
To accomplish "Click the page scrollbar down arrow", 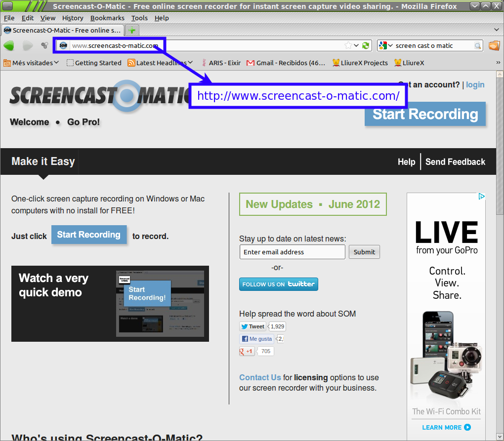I will [x=500, y=437].
